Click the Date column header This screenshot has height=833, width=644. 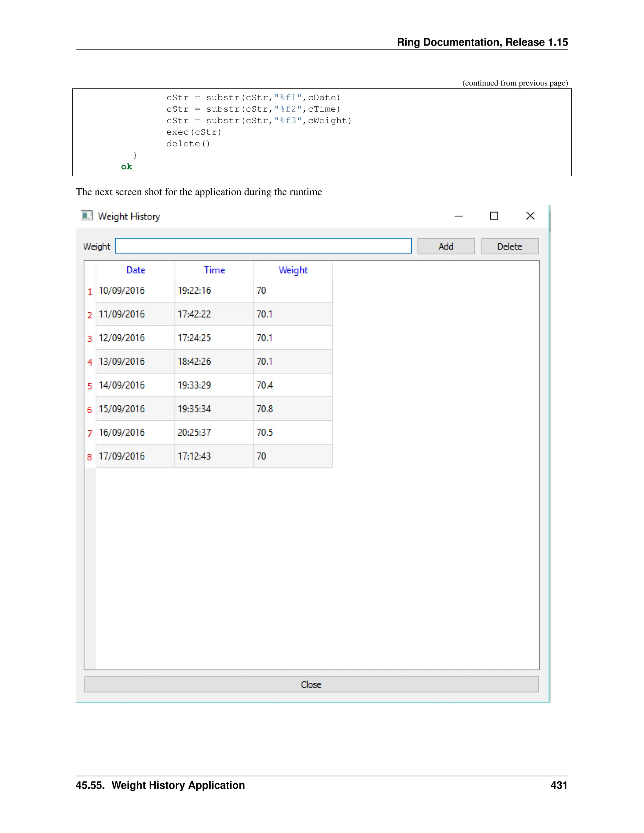coord(136,270)
